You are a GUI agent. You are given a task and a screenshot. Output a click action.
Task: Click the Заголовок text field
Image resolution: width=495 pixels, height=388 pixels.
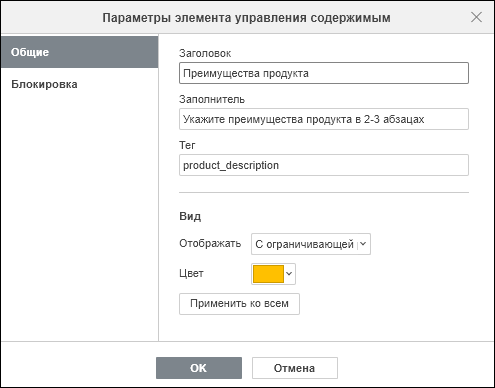click(x=324, y=73)
